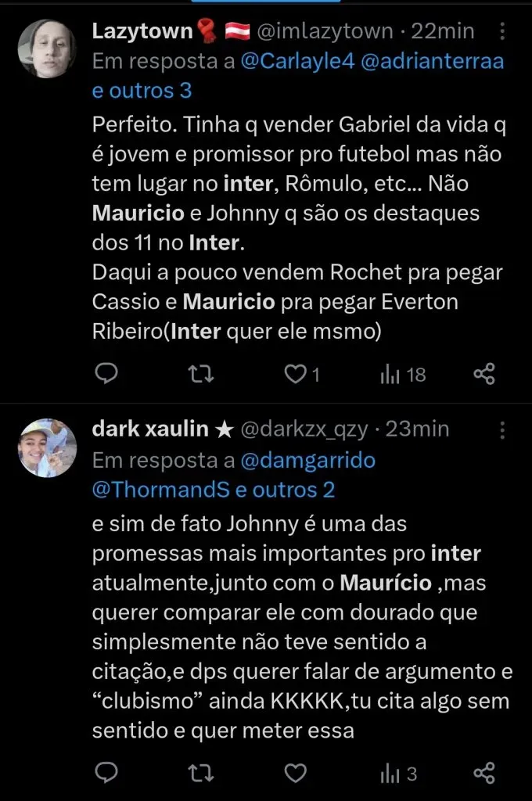Retweet dark xaulin's post

[201, 774]
